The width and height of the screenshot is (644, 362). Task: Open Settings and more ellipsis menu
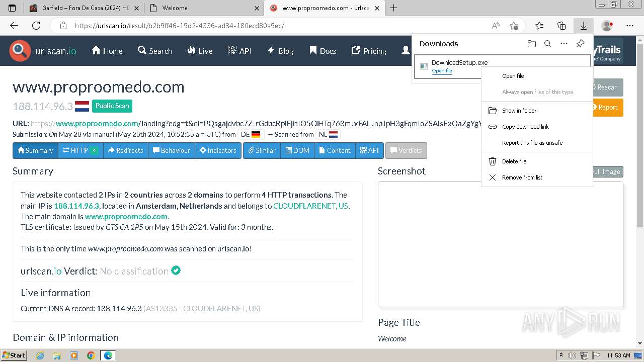[630, 26]
